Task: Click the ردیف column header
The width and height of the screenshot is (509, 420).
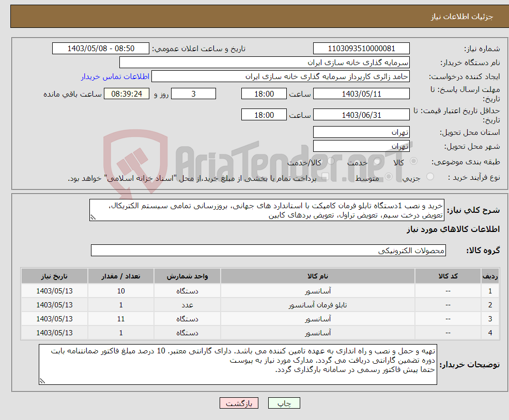Action: 490,276
